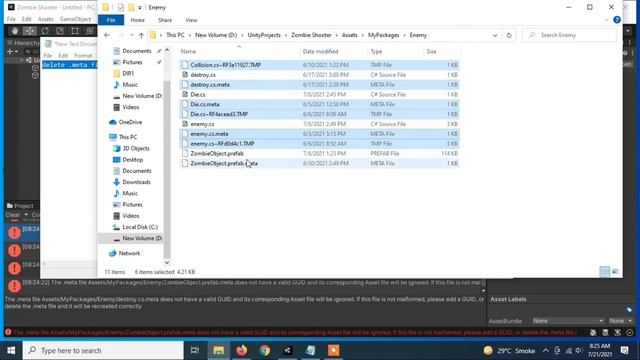
Task: Open Notepad Format menu
Action: tap(83, 56)
